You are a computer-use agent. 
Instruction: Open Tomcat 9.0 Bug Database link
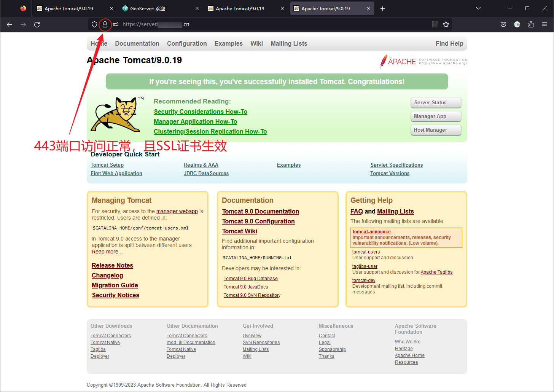click(251, 279)
